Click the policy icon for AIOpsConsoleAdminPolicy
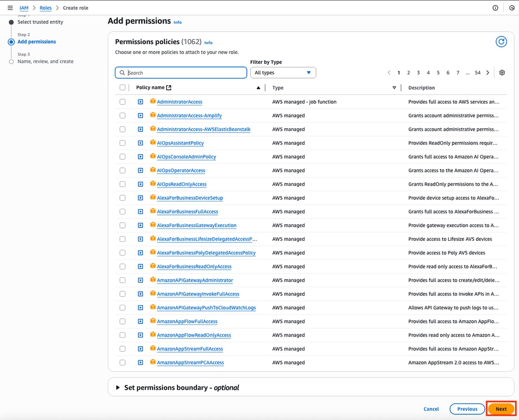Viewport: 519px width, 420px height. click(x=153, y=156)
